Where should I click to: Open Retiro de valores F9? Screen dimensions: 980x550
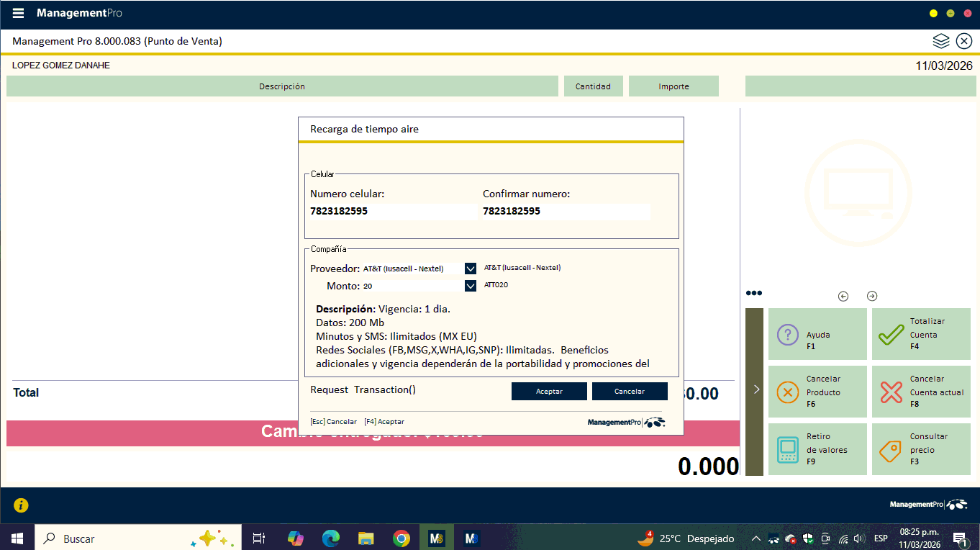817,449
